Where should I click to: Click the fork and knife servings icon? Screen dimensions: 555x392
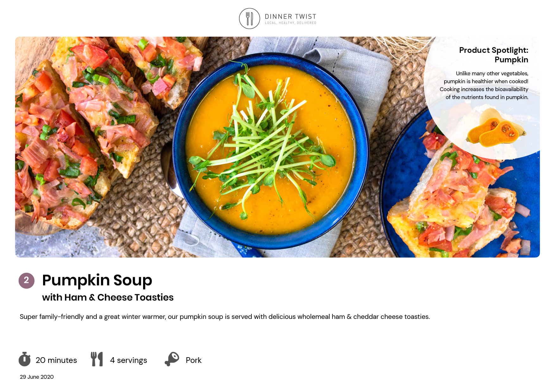click(97, 359)
